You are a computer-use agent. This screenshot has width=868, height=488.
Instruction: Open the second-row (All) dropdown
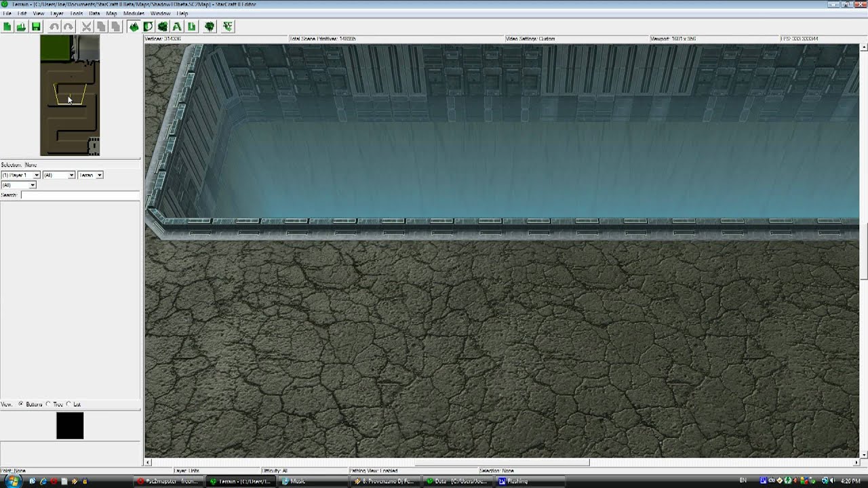tap(18, 185)
